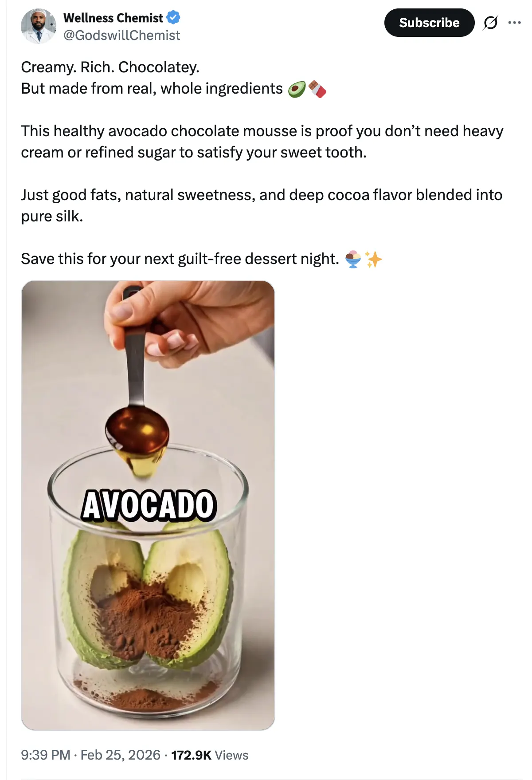Open the three-dot more options menu
The image size is (532, 780).
(x=514, y=22)
